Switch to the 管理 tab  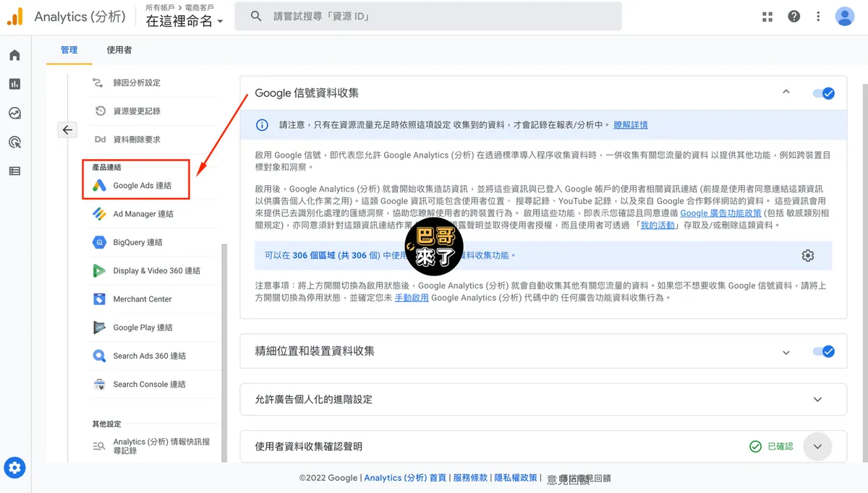69,50
